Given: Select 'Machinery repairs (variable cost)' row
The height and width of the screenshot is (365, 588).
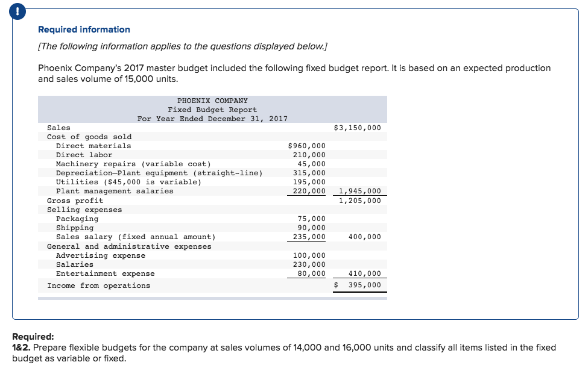Looking at the screenshot, I should (x=133, y=164).
